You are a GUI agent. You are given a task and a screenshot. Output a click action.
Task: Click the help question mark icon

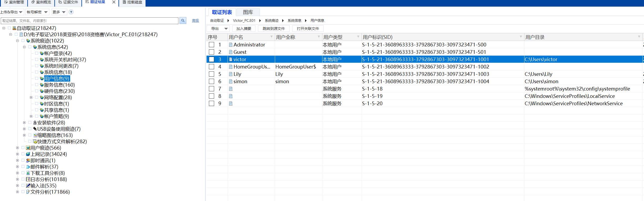(71, 12)
